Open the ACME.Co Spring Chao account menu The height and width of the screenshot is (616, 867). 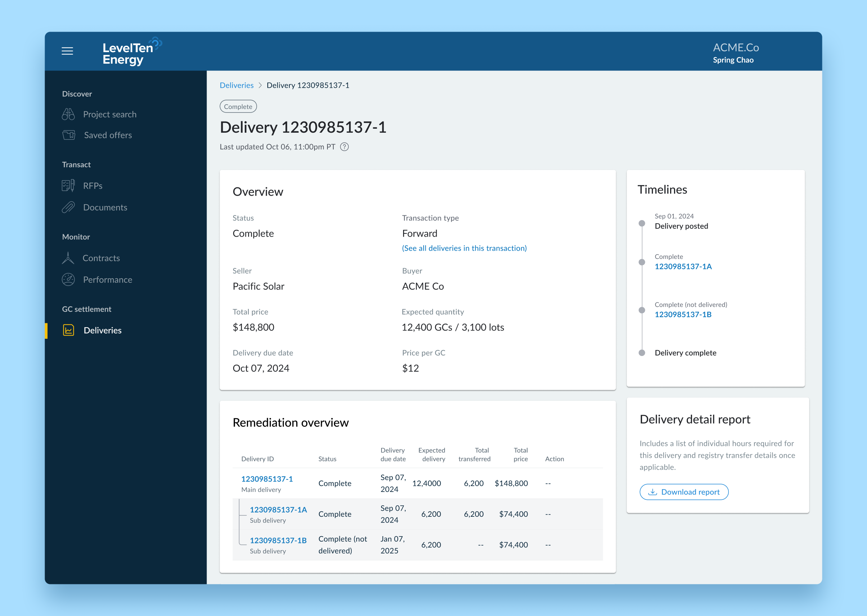pyautogui.click(x=735, y=53)
